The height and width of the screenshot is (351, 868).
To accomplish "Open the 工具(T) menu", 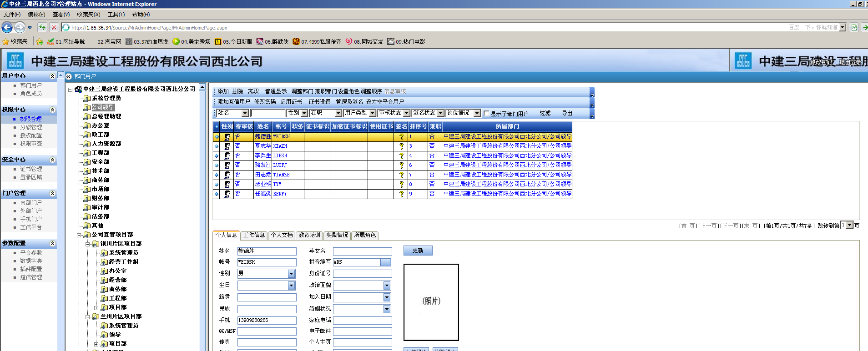I will (116, 15).
